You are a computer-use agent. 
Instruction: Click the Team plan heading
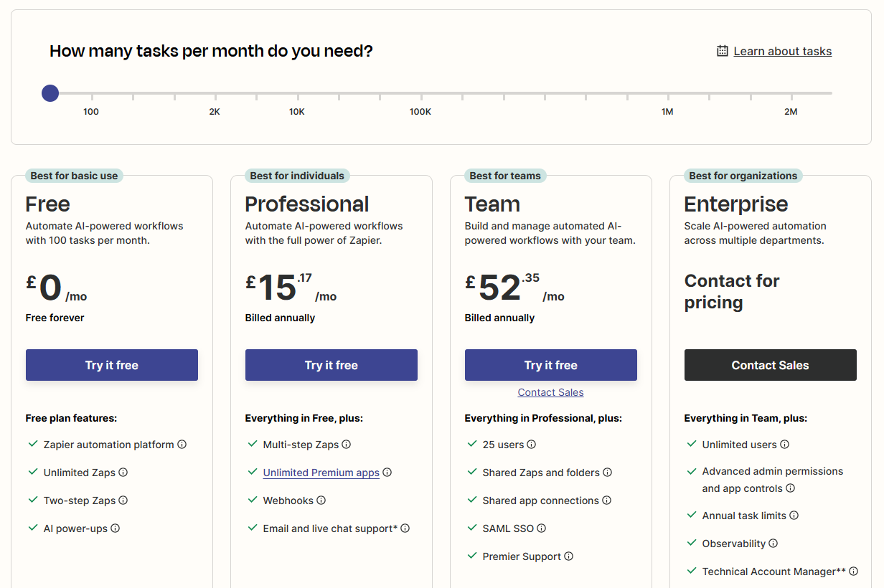tap(492, 204)
